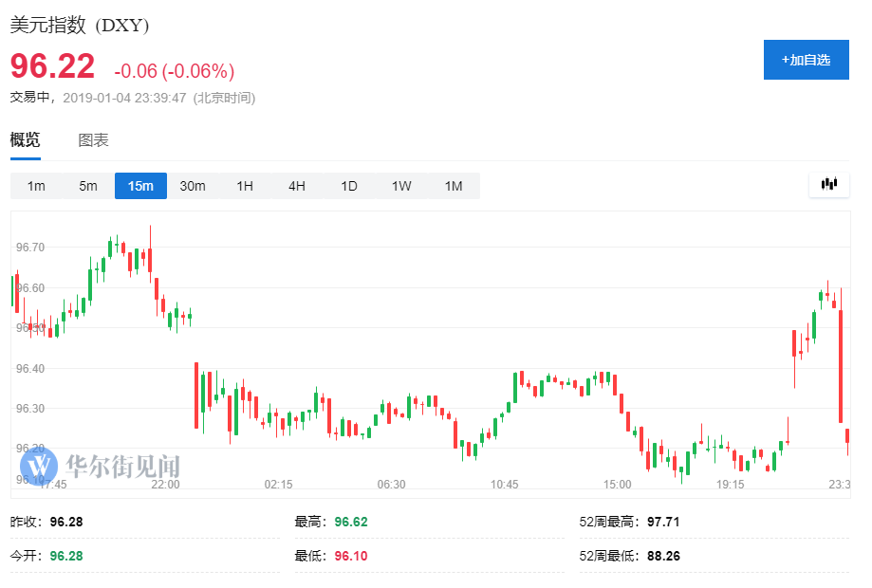
Task: Set chart period to 1H
Action: coord(245,186)
